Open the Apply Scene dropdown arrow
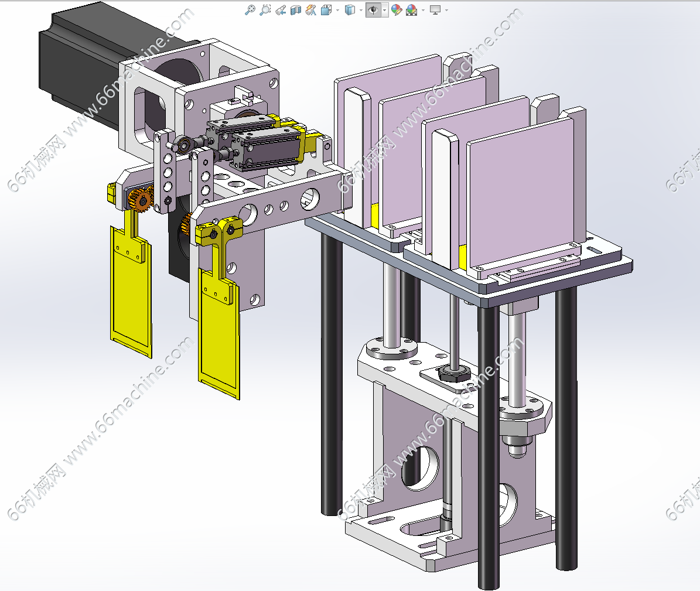Screen dimensions: 700x591 point(423,10)
